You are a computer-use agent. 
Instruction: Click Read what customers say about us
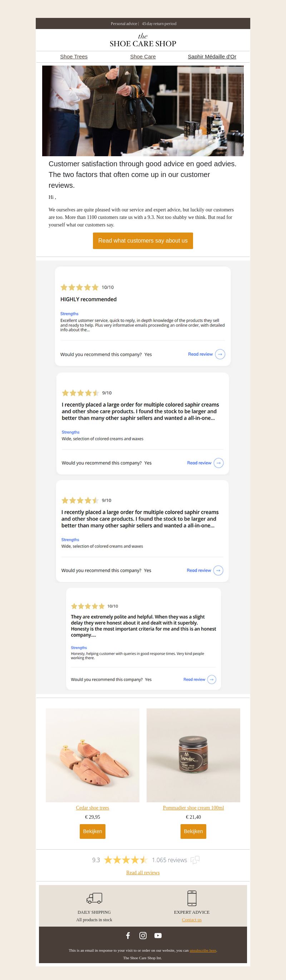click(x=143, y=240)
